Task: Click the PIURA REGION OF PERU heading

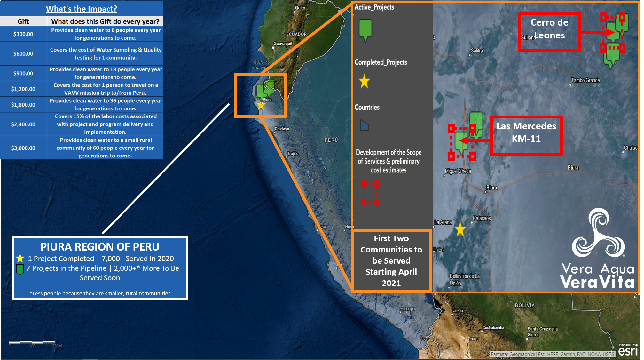Action: (x=100, y=247)
